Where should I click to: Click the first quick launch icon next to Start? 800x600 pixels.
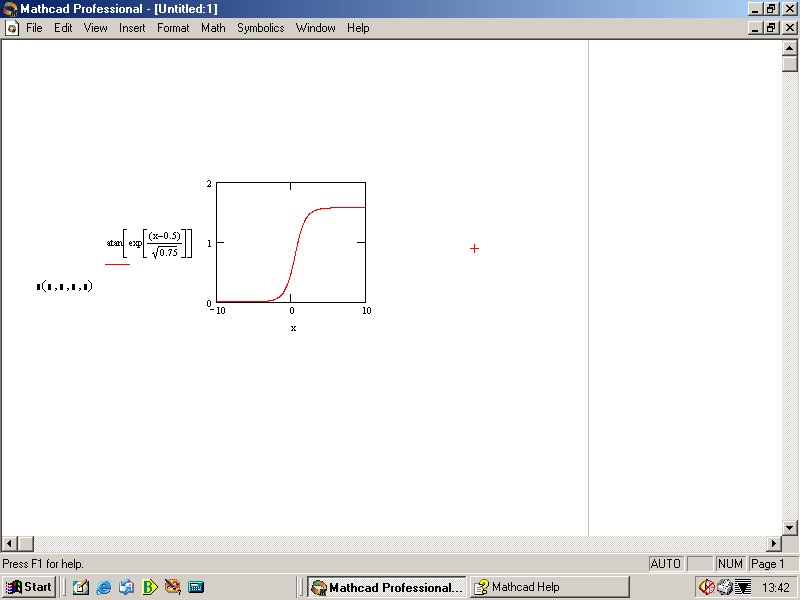(80, 587)
